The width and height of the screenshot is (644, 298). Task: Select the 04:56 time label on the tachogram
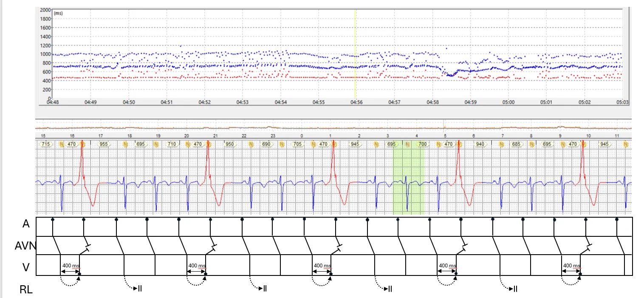coord(356,102)
